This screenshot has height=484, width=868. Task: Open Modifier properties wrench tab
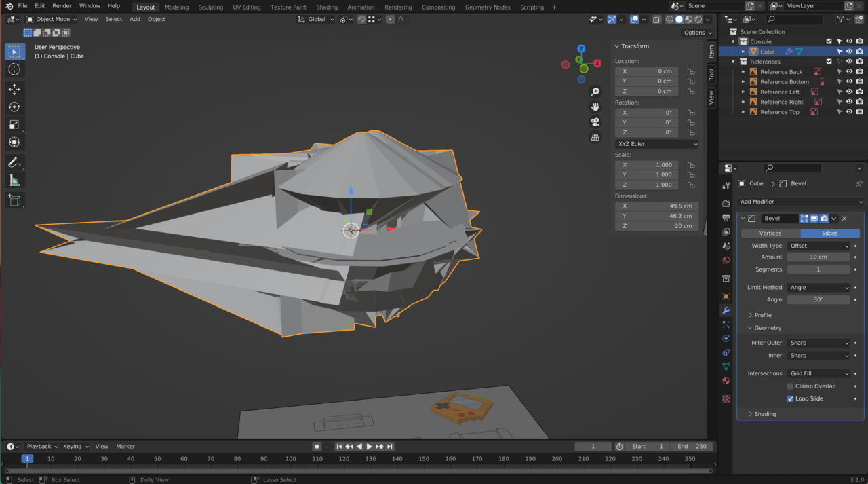click(726, 310)
